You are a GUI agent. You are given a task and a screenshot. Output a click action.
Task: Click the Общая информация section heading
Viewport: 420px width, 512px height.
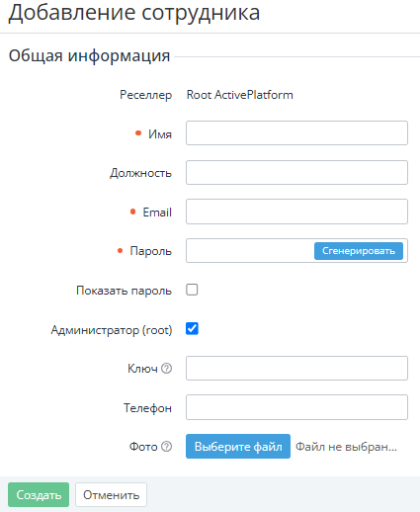(x=89, y=55)
